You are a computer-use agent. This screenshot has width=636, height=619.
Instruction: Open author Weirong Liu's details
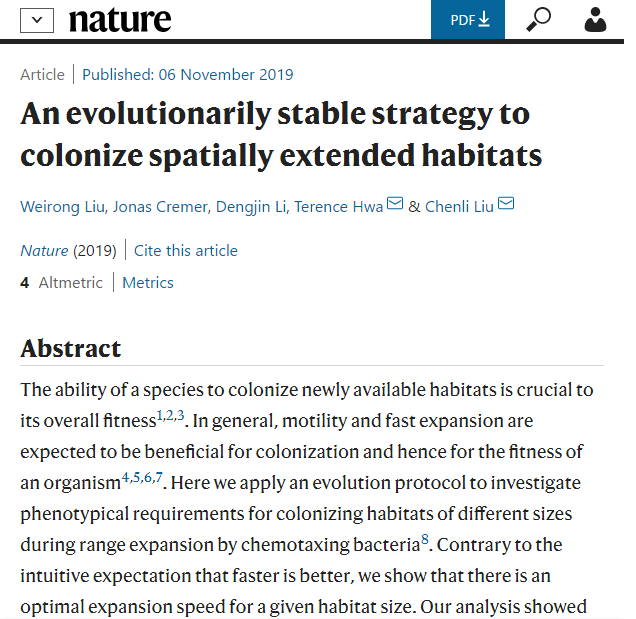click(x=63, y=207)
